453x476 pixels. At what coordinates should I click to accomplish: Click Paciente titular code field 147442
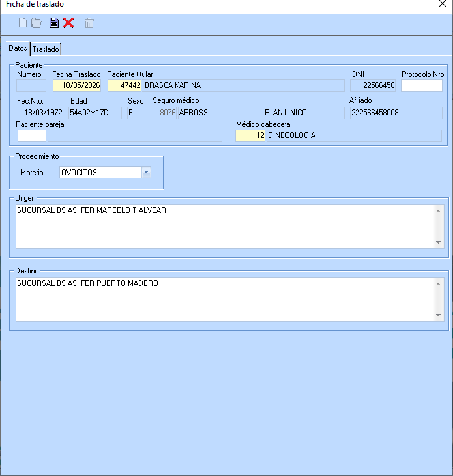click(124, 85)
